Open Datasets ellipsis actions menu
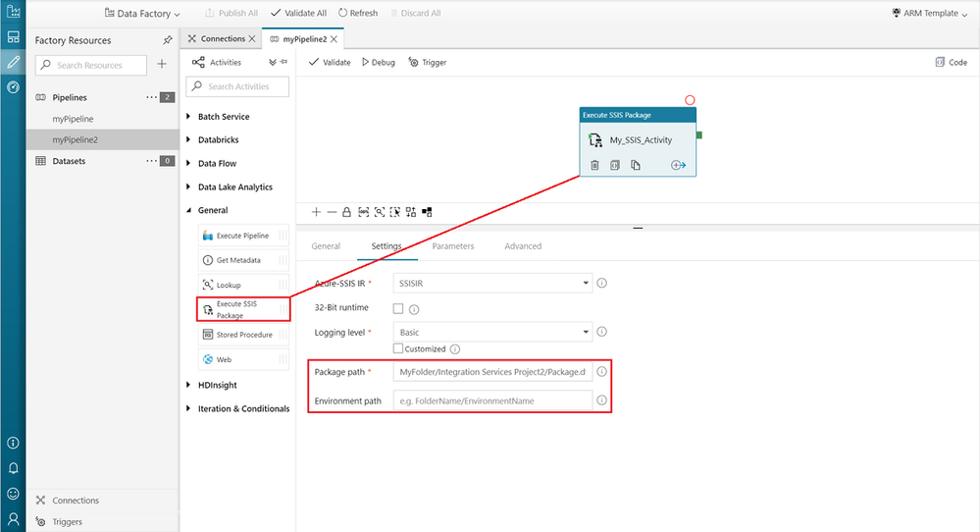The image size is (980, 532). (151, 161)
